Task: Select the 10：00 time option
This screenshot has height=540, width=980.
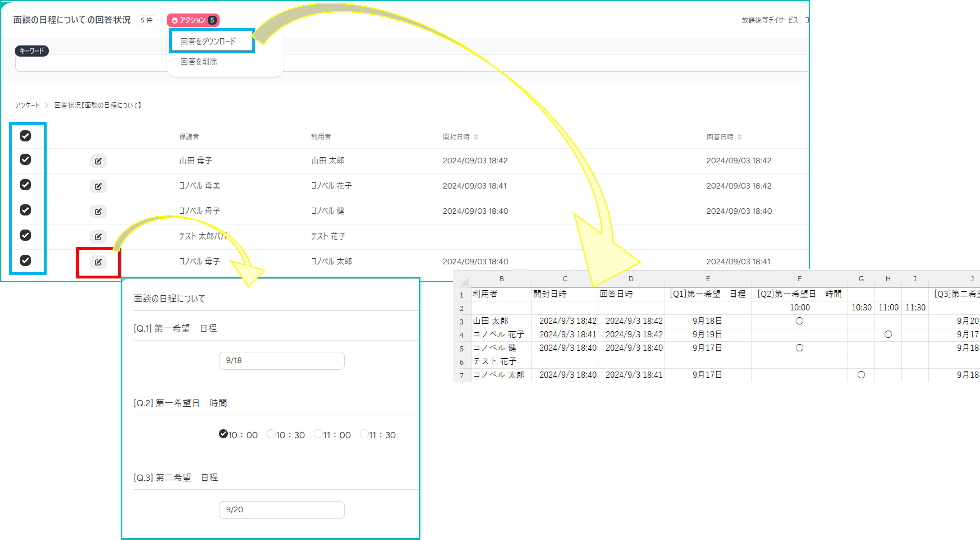Action: [223, 434]
